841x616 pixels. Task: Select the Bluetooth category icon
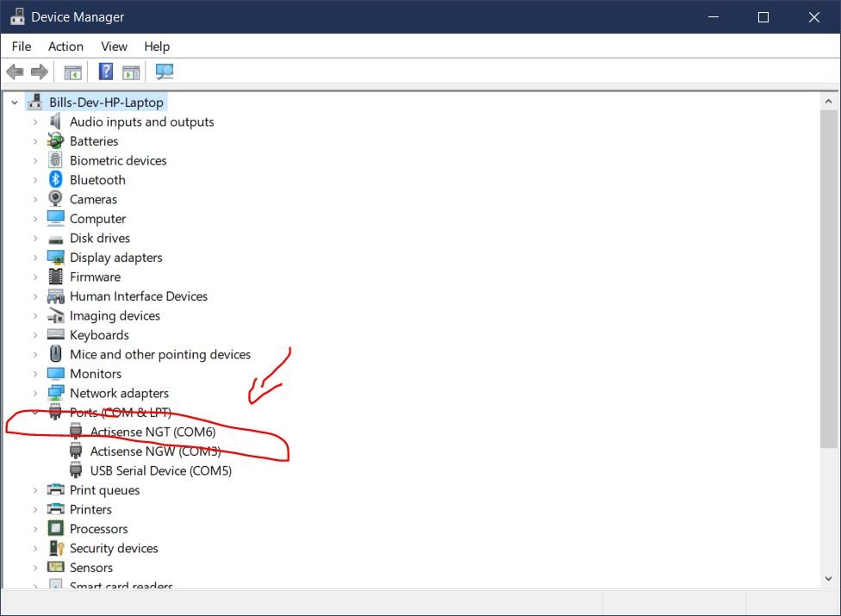(x=56, y=180)
